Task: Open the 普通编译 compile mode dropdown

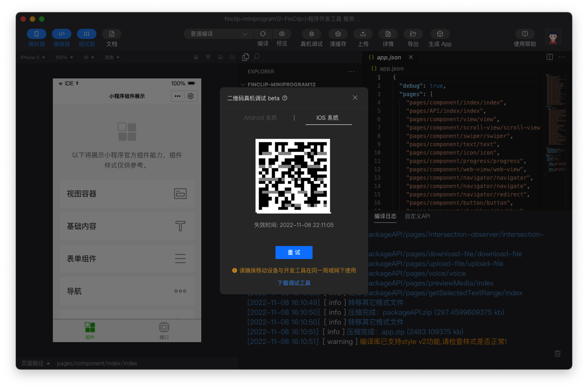Action: [219, 34]
